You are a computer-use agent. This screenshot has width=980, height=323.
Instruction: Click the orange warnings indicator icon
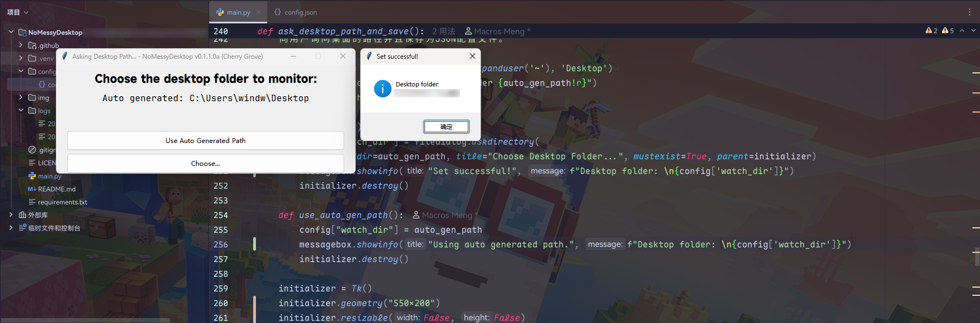click(x=929, y=30)
